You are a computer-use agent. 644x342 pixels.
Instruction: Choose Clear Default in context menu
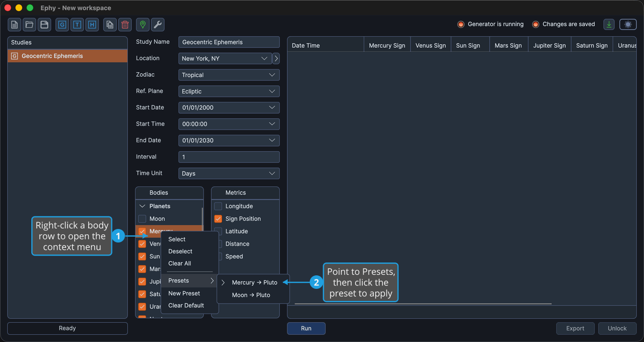pyautogui.click(x=190, y=305)
